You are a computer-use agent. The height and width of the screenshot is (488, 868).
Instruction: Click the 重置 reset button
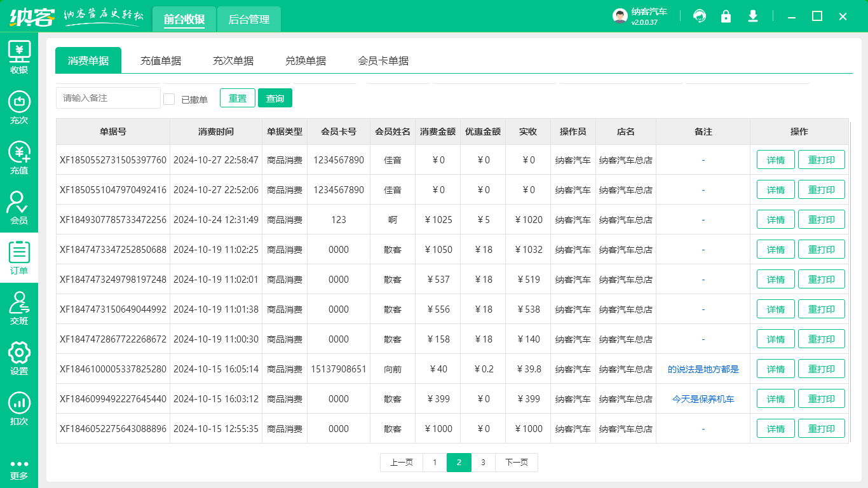click(x=238, y=98)
